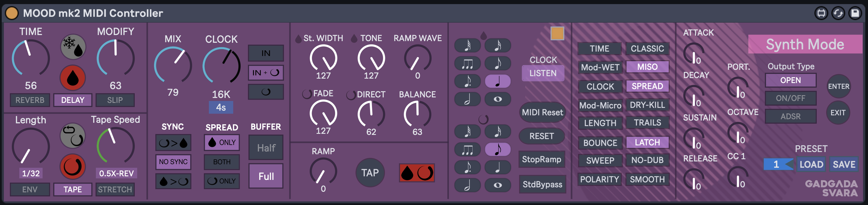Open the 1/32 length value selector
Viewport: 868px width, 205px height.
click(31, 173)
